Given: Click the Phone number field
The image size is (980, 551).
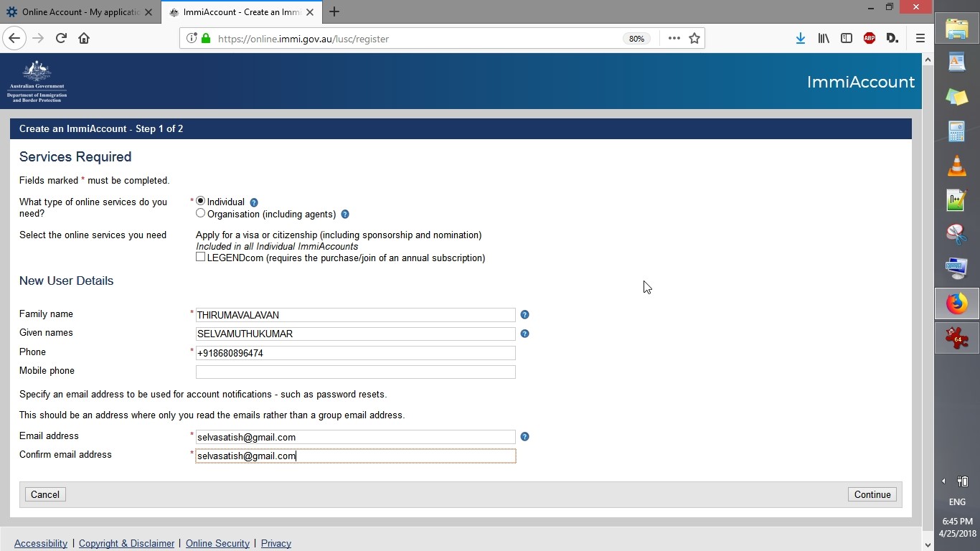Looking at the screenshot, I should pos(355,353).
